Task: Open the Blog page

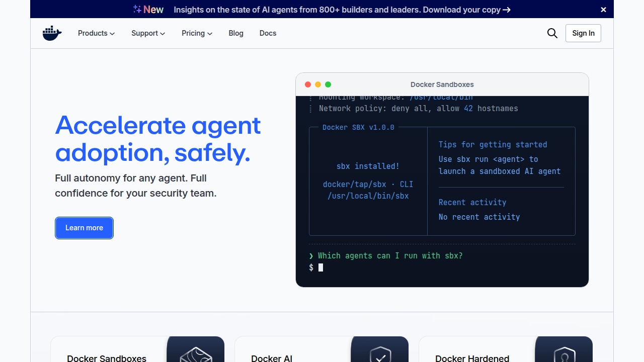Action: (x=236, y=33)
